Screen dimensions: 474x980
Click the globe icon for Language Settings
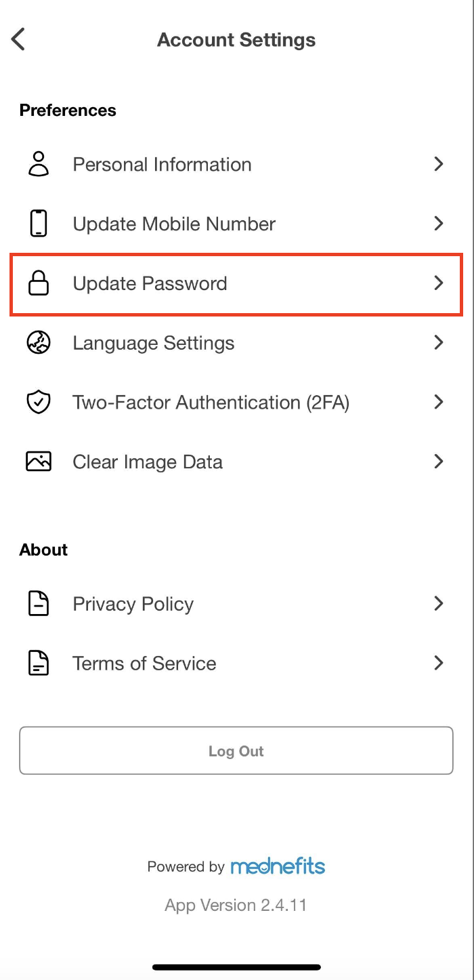coord(39,343)
